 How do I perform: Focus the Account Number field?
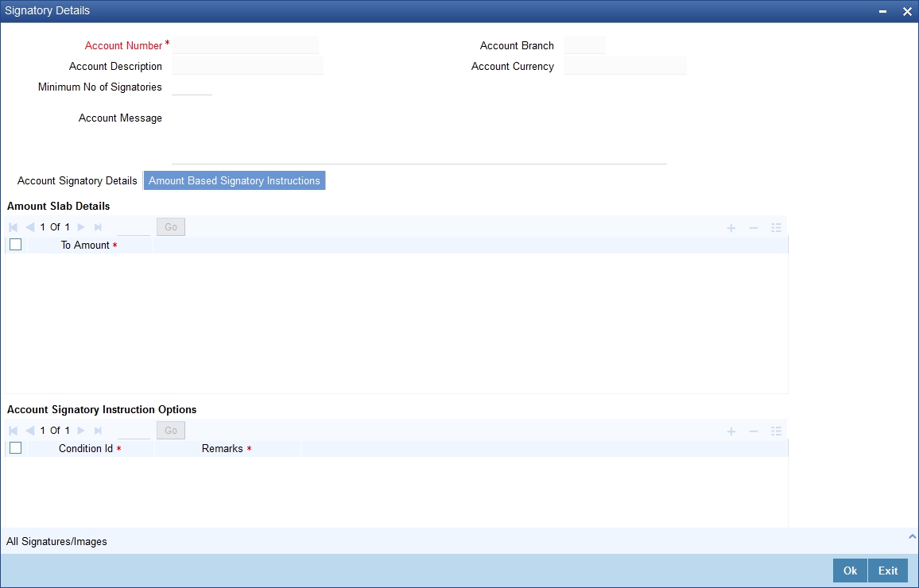[x=246, y=45]
